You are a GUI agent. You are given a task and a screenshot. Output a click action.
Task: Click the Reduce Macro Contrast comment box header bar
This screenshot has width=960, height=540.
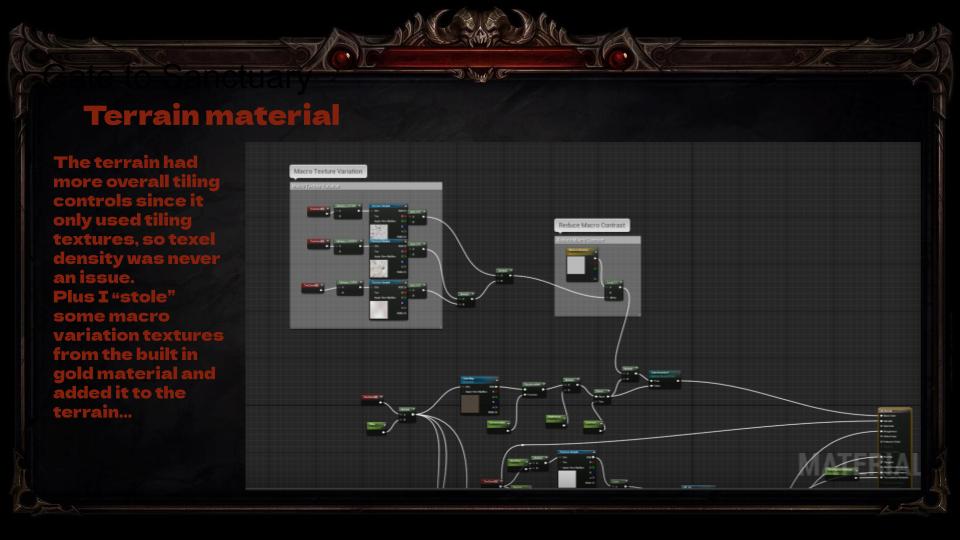[x=597, y=240]
